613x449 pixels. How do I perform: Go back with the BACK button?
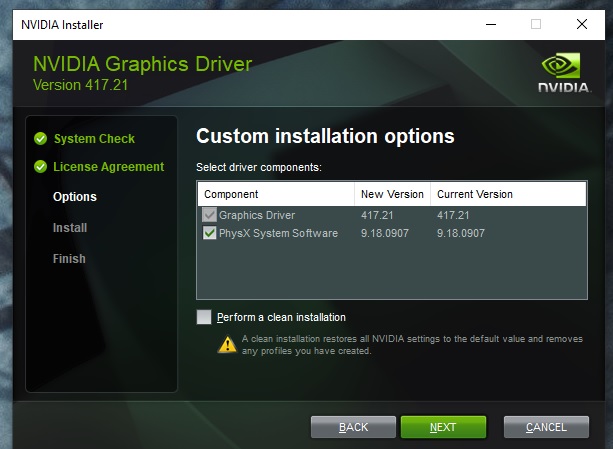[353, 427]
